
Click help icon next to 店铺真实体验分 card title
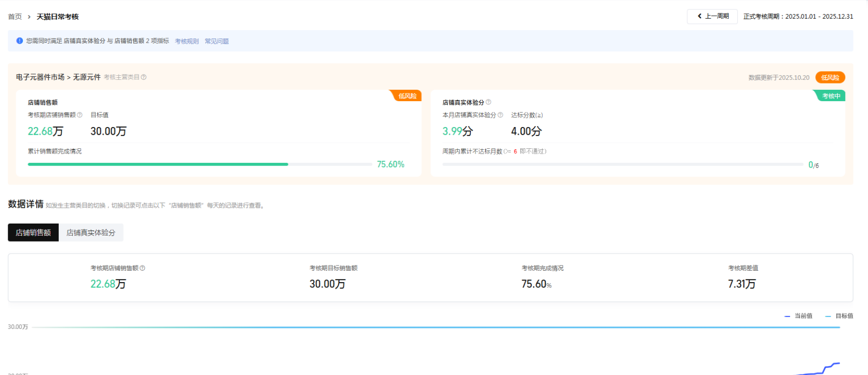click(x=489, y=102)
